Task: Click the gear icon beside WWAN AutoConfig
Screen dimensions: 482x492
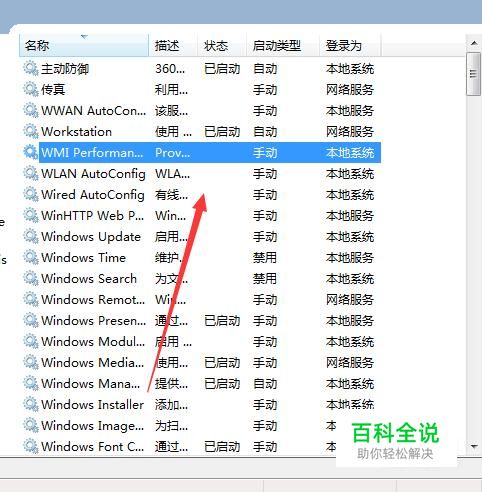Action: [31, 111]
